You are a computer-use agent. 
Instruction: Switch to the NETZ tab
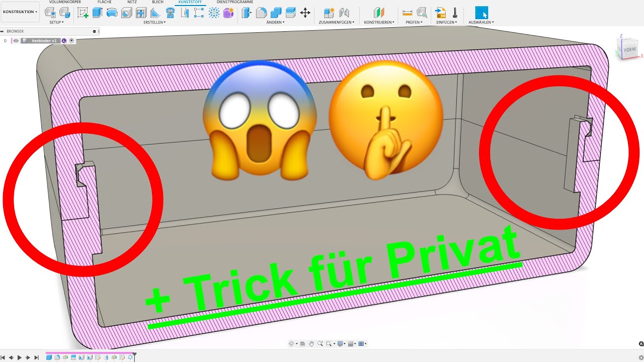[x=132, y=2]
